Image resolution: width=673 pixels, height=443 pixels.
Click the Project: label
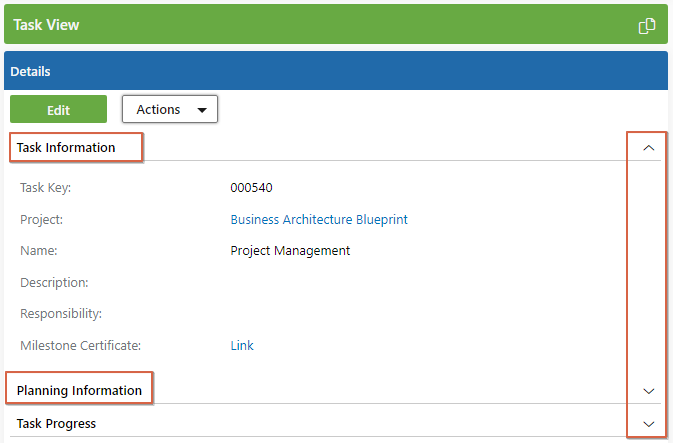tap(42, 220)
